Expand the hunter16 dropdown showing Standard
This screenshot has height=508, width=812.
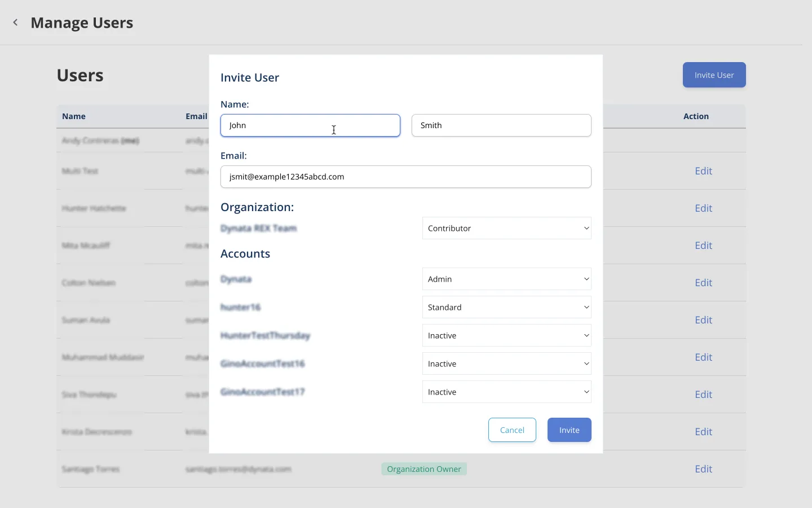[x=506, y=307]
